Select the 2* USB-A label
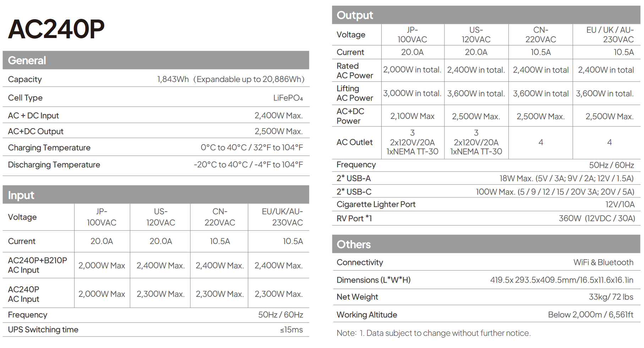This screenshot has height=348, width=644. tap(354, 178)
